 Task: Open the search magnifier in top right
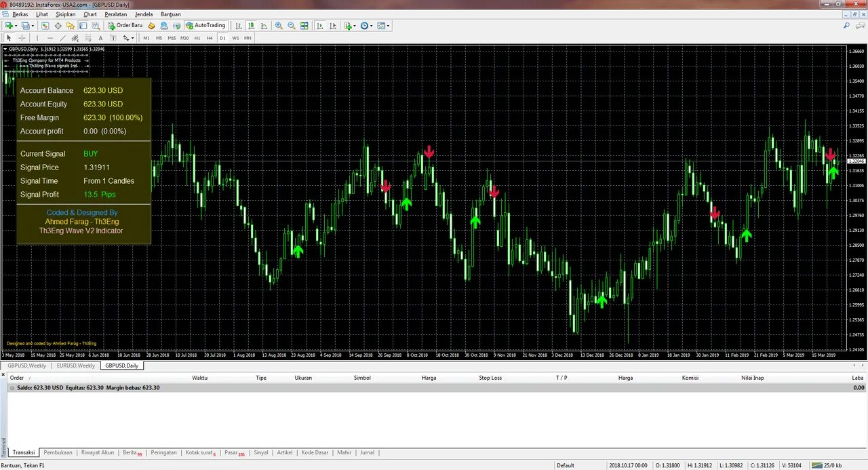point(847,26)
